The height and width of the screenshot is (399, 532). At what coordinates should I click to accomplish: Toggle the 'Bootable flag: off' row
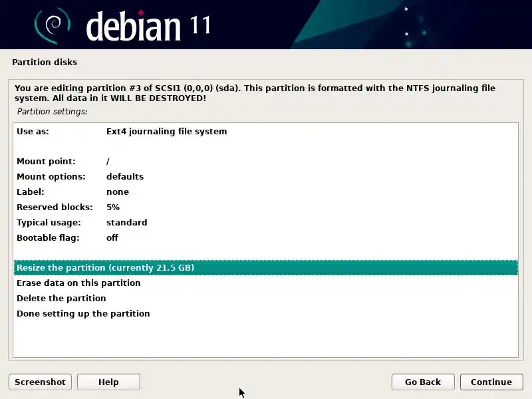click(265, 237)
